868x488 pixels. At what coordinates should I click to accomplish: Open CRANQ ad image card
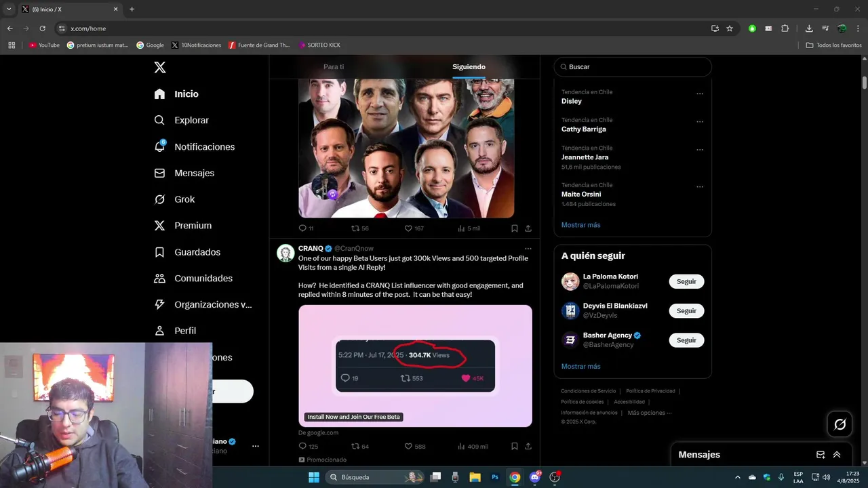[415, 366]
